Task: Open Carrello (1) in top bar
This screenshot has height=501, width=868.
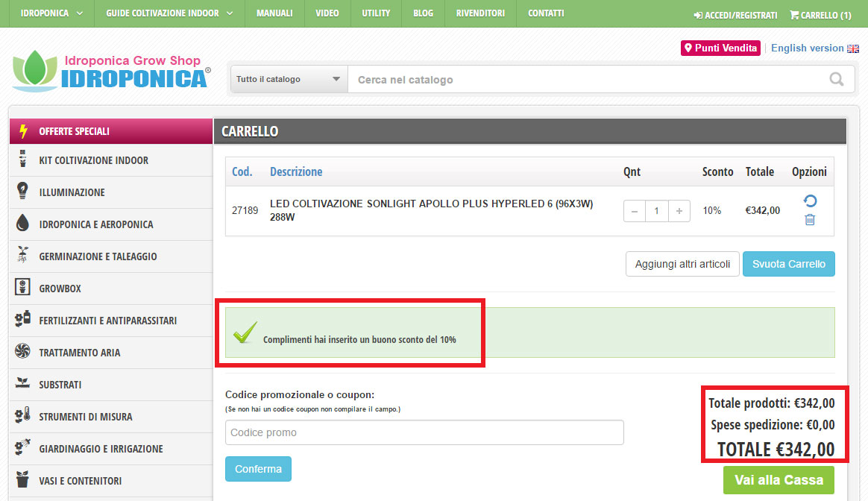Action: click(820, 16)
